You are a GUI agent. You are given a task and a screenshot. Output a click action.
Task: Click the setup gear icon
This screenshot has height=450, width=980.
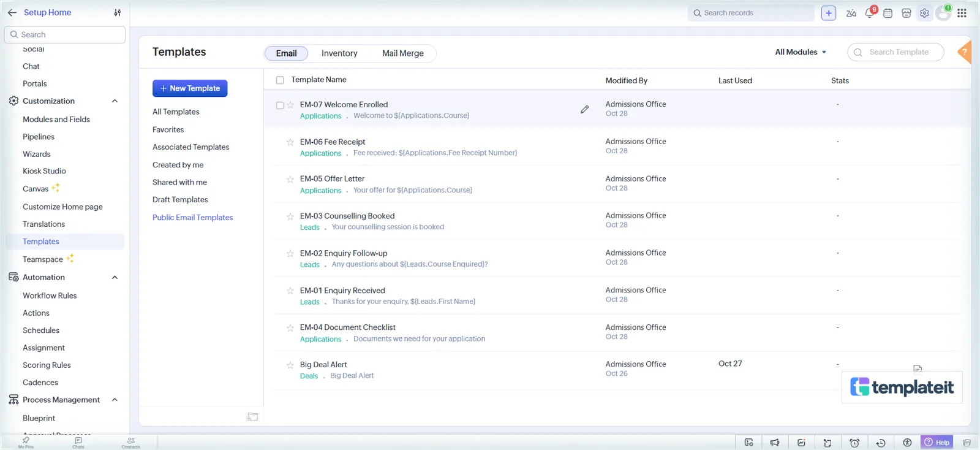924,13
